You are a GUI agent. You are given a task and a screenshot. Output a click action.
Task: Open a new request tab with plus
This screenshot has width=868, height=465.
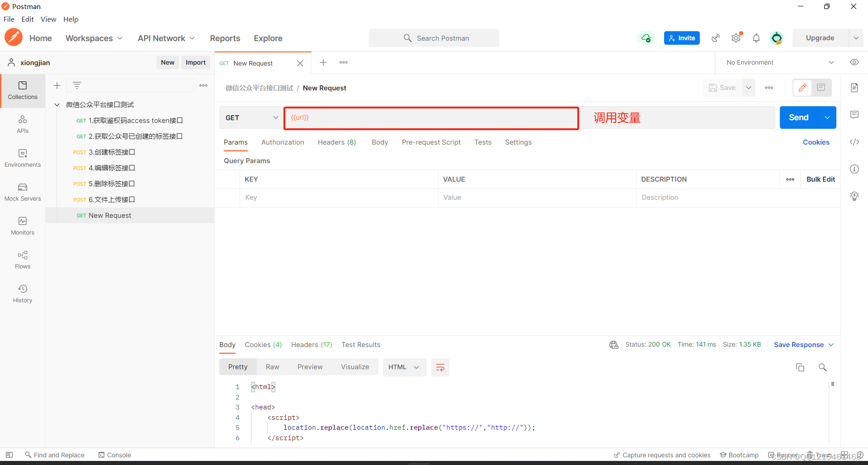point(323,62)
